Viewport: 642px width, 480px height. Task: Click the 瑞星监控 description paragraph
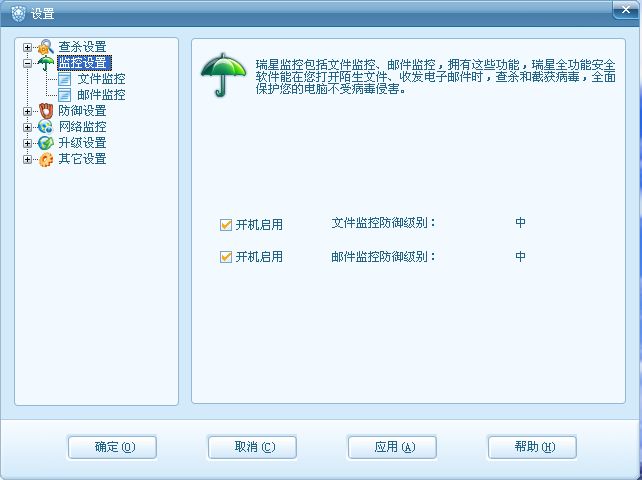coord(436,77)
